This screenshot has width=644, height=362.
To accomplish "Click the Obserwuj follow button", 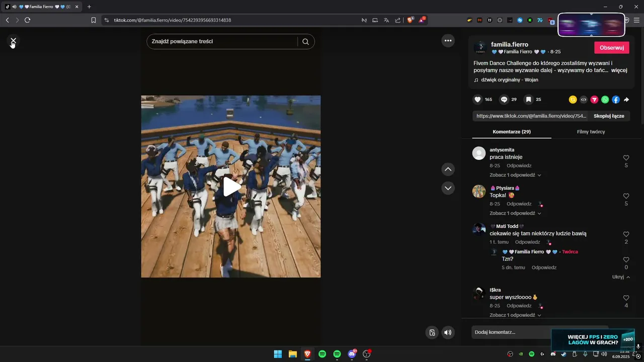I will click(x=612, y=48).
